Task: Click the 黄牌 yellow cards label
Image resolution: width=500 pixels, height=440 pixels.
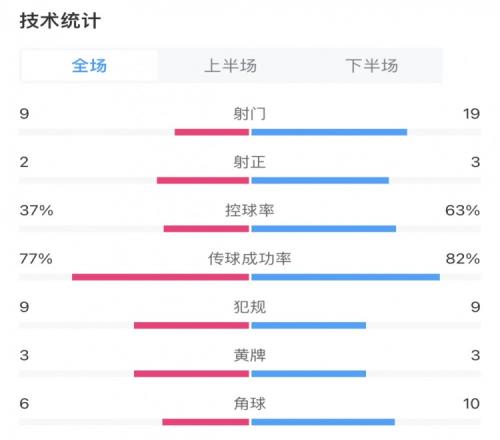Action: pos(249,355)
